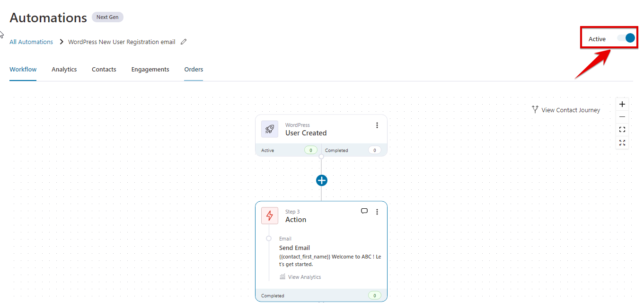Select the Orders tab
Screen dimensions: 644x303
pyautogui.click(x=194, y=69)
